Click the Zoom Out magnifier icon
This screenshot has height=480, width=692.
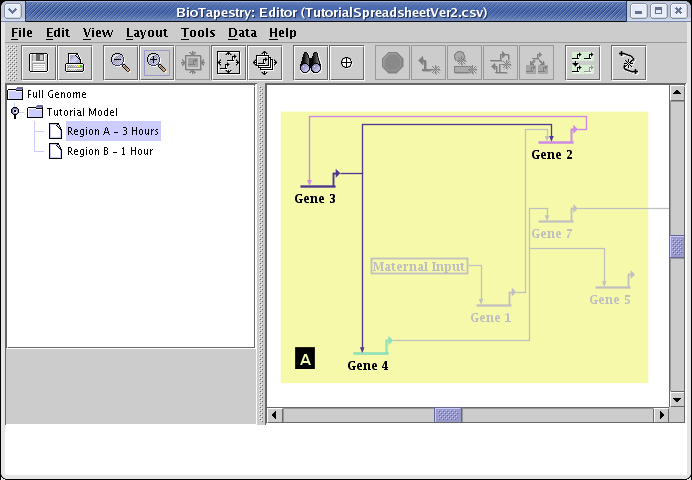[x=121, y=63]
